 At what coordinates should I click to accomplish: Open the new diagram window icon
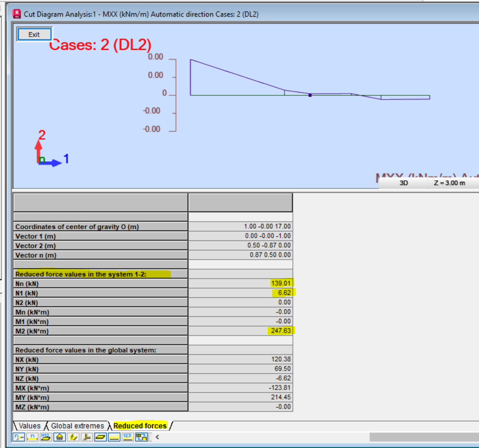(141, 437)
